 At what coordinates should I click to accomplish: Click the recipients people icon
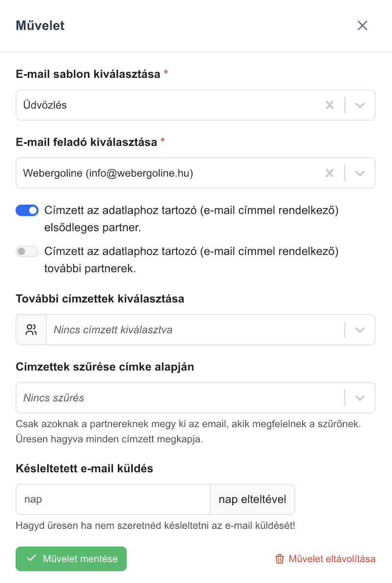point(31,330)
